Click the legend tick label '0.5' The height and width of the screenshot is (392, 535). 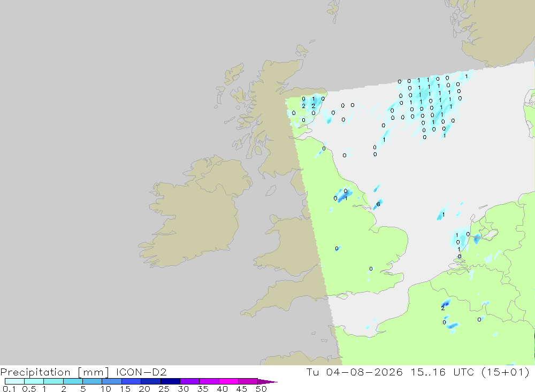(x=29, y=389)
